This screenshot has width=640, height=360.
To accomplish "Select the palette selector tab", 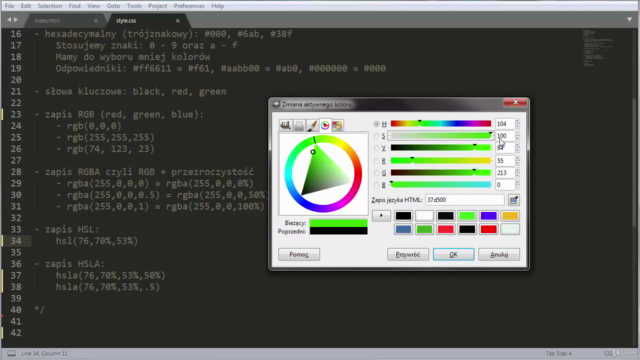I will (337, 125).
